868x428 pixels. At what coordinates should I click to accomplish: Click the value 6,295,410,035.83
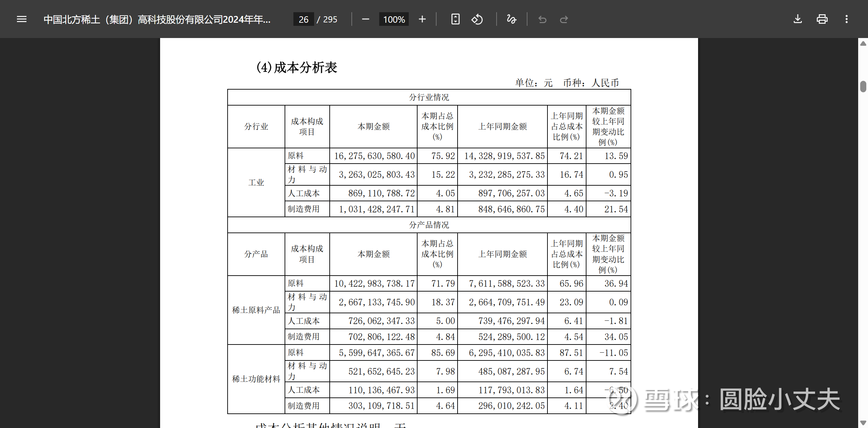tap(506, 353)
